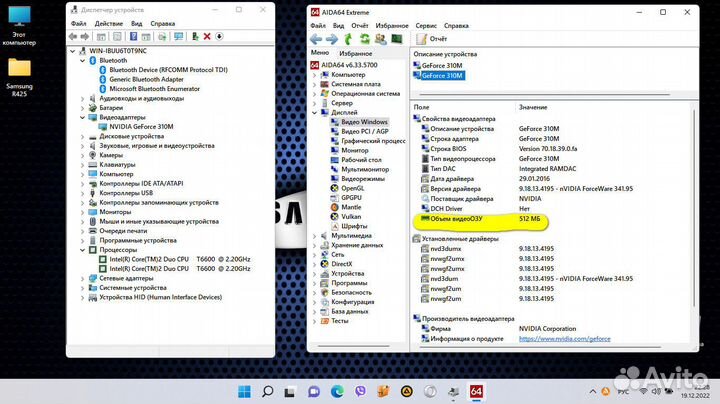This screenshot has width=720, height=404.
Task: Switch to Меню tab in AIDA64 sidebar
Action: click(320, 53)
